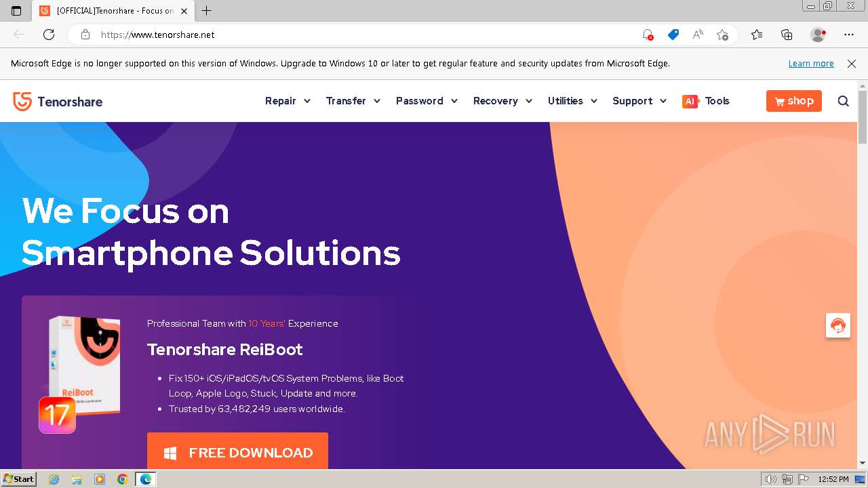Screen dimensions: 868x488
Task: Add this page to favorites
Action: [x=722, y=35]
